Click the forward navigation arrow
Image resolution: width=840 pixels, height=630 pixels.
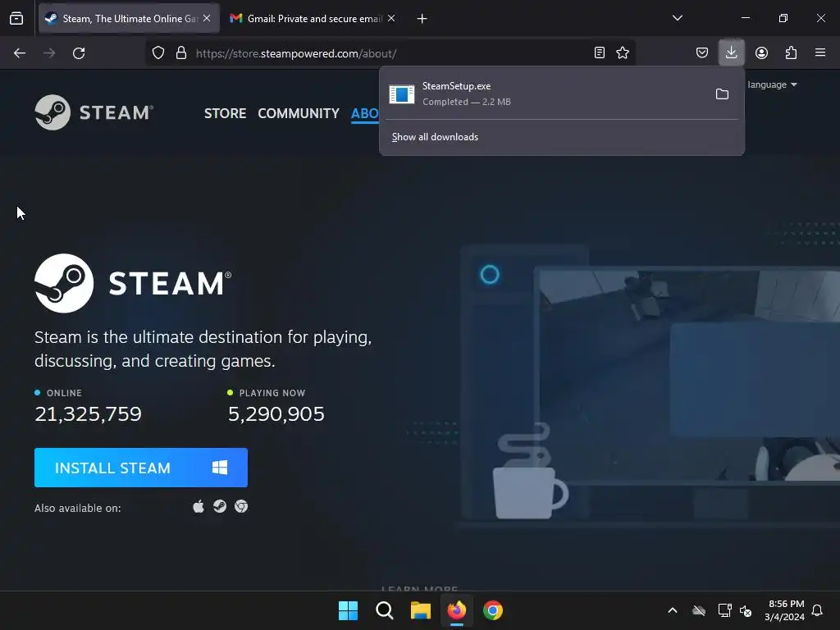coord(49,53)
